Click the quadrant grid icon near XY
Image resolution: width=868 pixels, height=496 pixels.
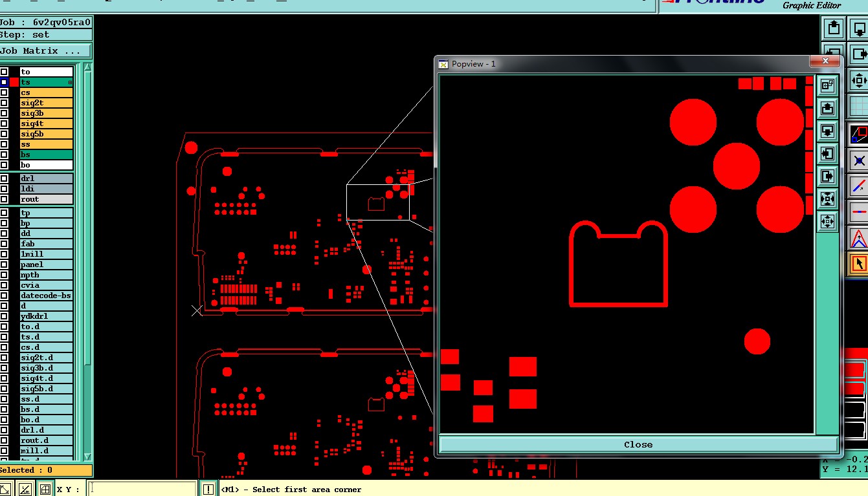(x=45, y=490)
